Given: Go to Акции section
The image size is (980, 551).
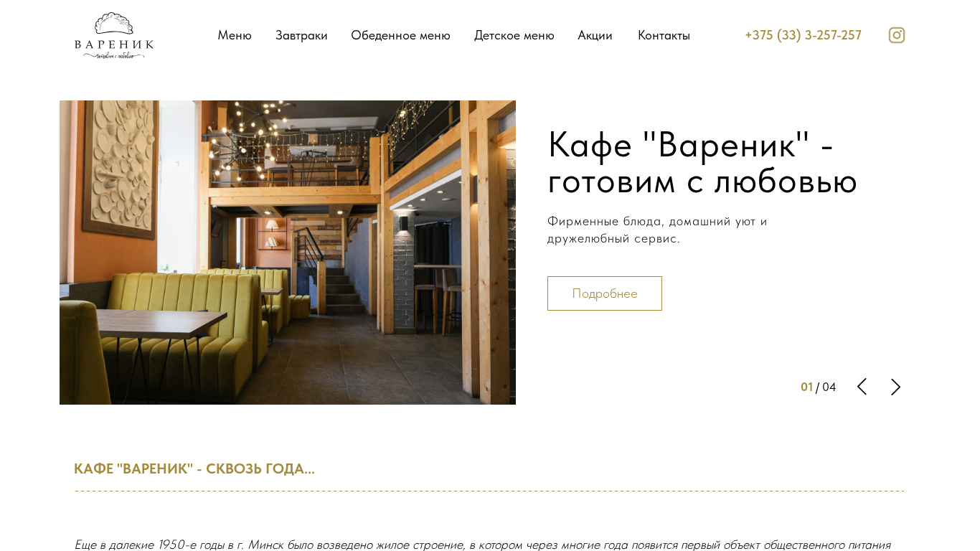Looking at the screenshot, I should tap(595, 35).
